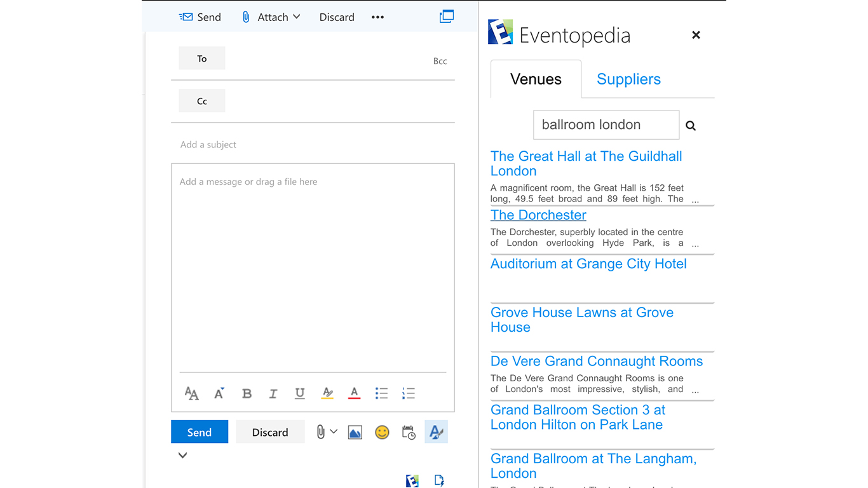868x488 pixels.
Task: Open the calendar scheduling icon
Action: (x=409, y=433)
